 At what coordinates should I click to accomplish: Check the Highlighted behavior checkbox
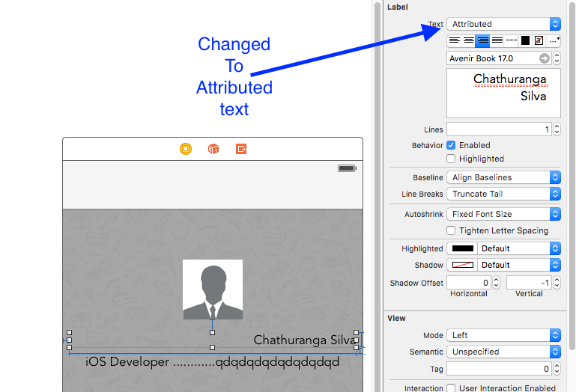pyautogui.click(x=451, y=159)
